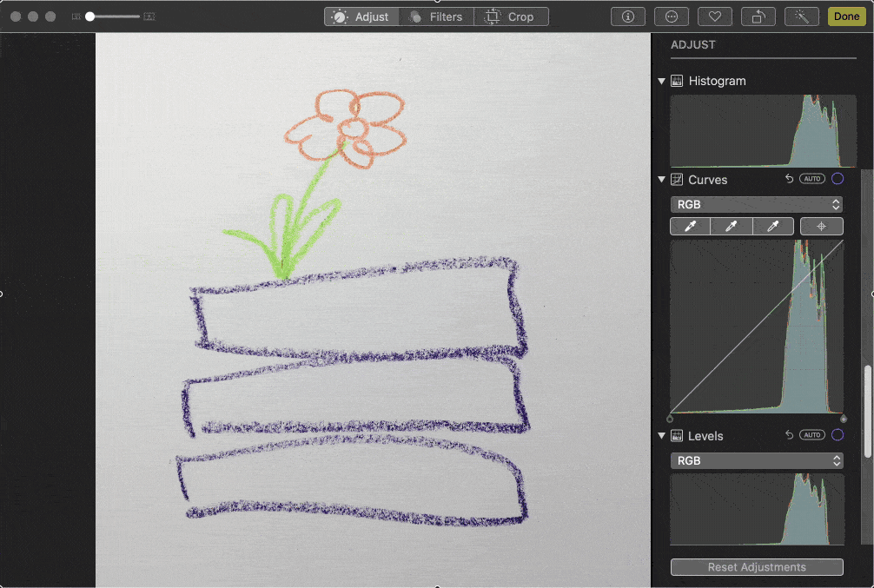
Task: Click Reset Adjustments button
Action: click(x=757, y=567)
